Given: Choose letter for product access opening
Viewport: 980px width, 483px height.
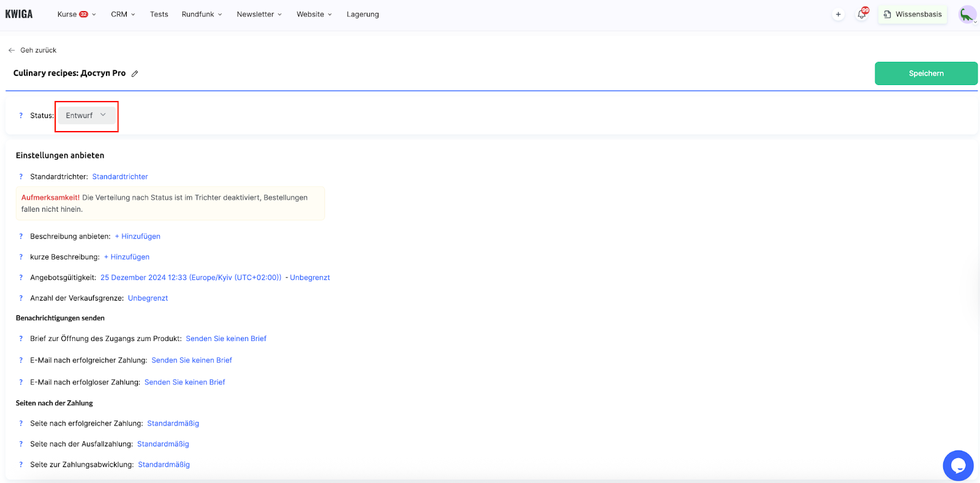Looking at the screenshot, I should (226, 339).
